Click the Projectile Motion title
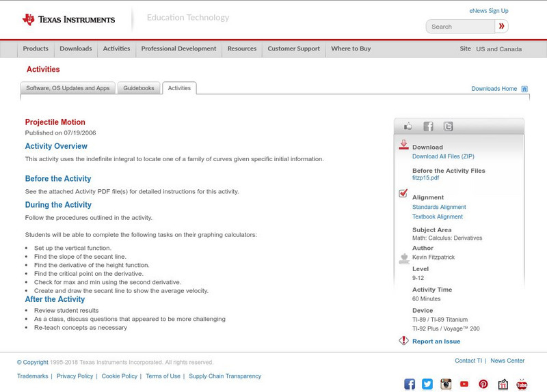This screenshot has width=547, height=392. click(x=55, y=122)
